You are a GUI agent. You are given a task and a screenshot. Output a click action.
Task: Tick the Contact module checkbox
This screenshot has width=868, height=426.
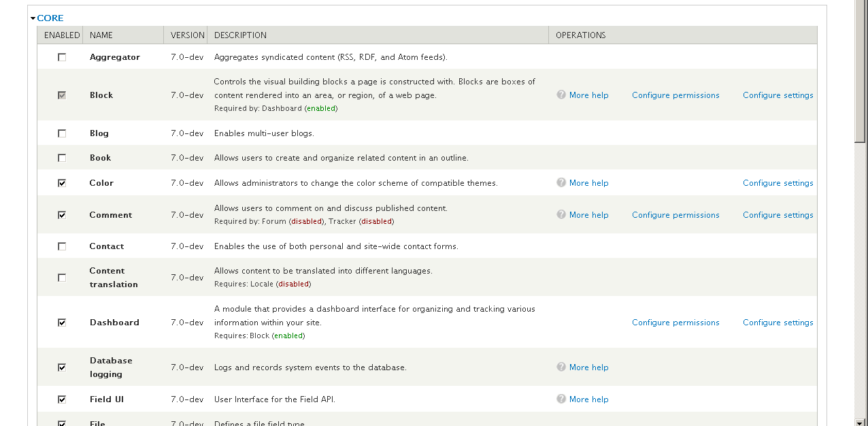[62, 246]
